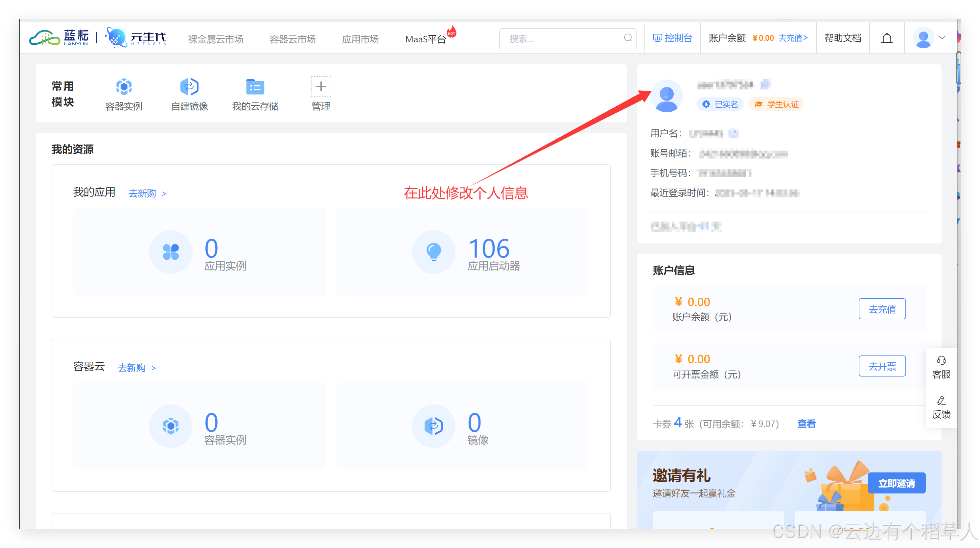Viewport: 980px width, 548px height.
Task: Open the 自建镜像 module icon
Action: [x=189, y=87]
